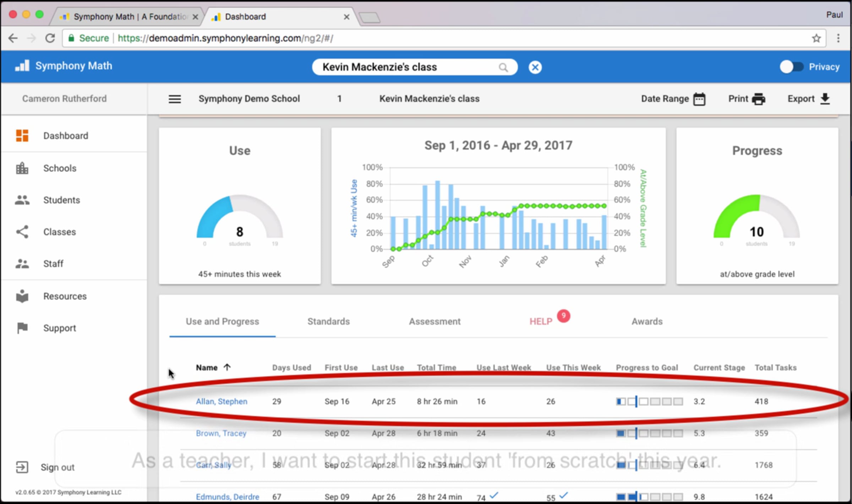
Task: Click the Sign out icon
Action: pos(22,467)
